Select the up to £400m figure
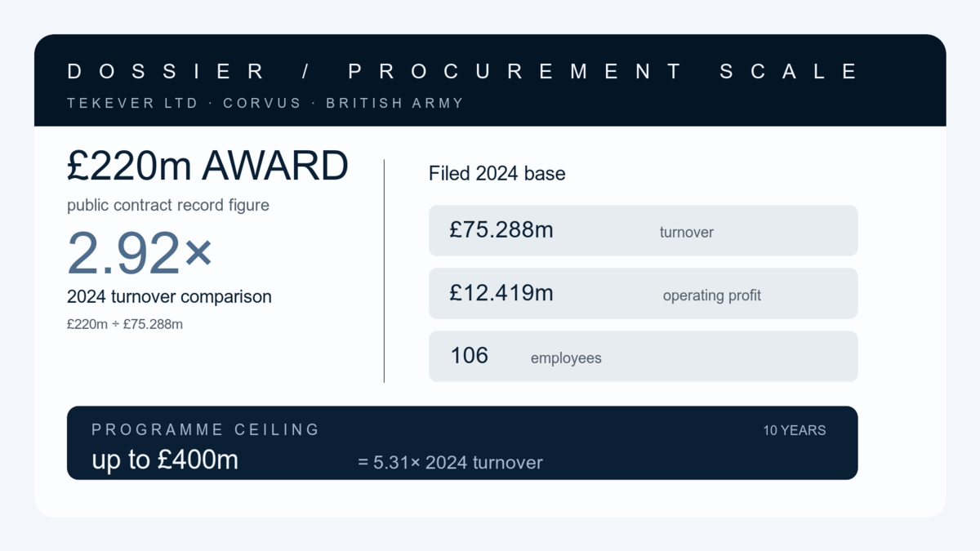980x551 pixels. click(x=165, y=460)
